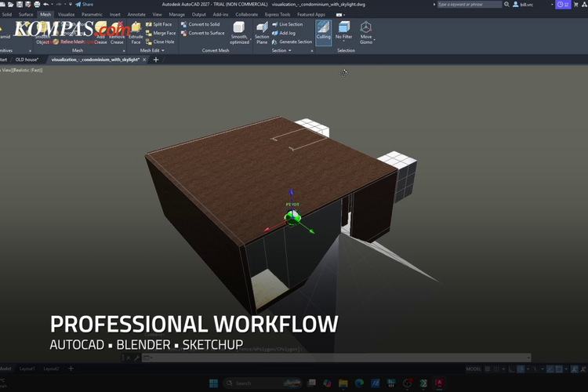This screenshot has height=392, width=588.
Task: Toggle the grid display in status bar
Action: (487, 369)
